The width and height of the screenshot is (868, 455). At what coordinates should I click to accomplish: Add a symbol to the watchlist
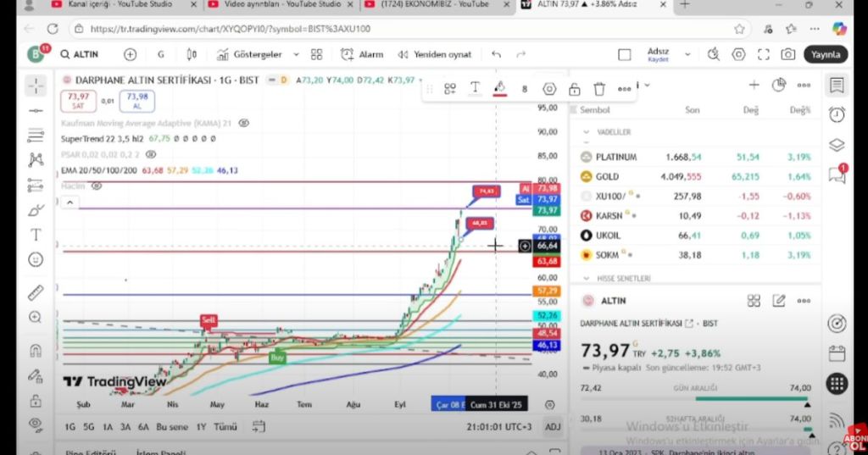(754, 85)
